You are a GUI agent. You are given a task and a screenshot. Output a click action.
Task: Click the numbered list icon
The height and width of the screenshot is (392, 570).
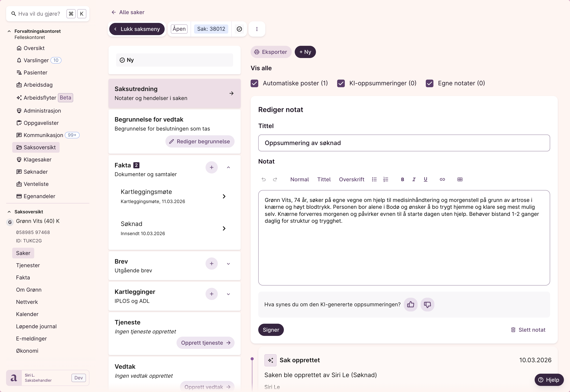pos(386,179)
